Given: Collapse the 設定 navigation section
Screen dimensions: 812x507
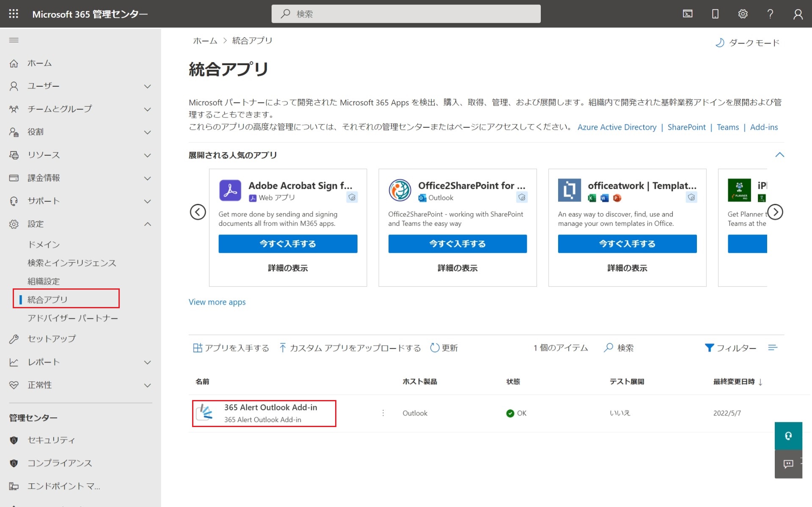Looking at the screenshot, I should (x=147, y=224).
